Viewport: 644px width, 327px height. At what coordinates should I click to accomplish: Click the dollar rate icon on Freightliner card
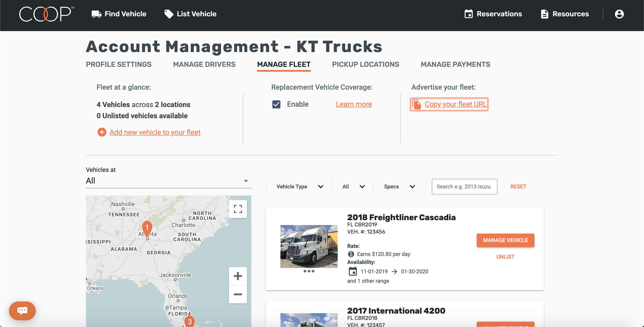click(351, 254)
